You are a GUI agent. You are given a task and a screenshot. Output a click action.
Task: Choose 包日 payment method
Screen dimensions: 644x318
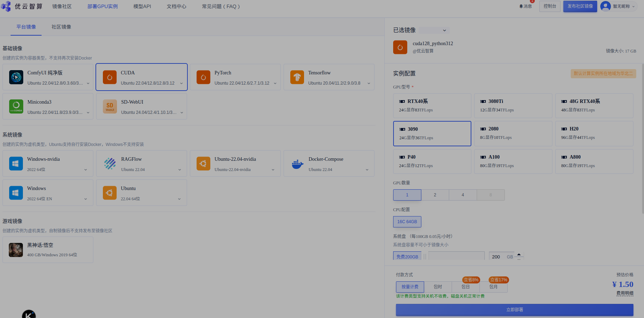[x=465, y=287]
